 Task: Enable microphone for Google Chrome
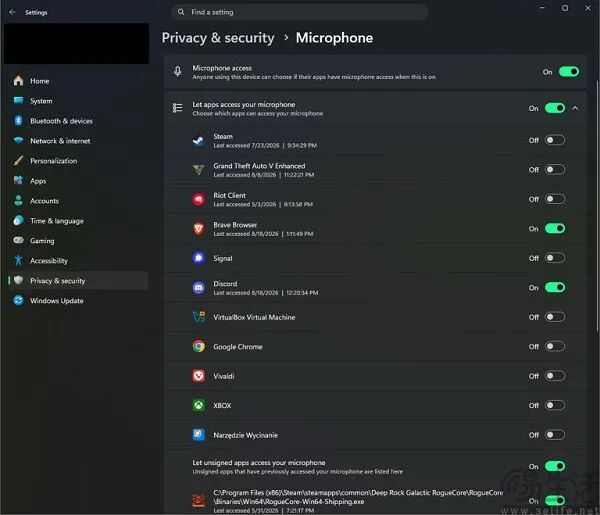(555, 346)
